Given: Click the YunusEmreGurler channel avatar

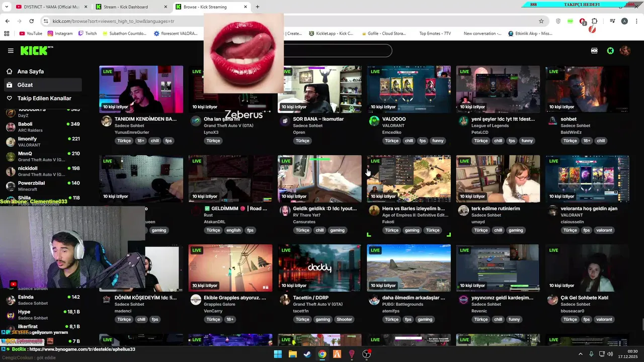Looking at the screenshot, I should pos(106,121).
